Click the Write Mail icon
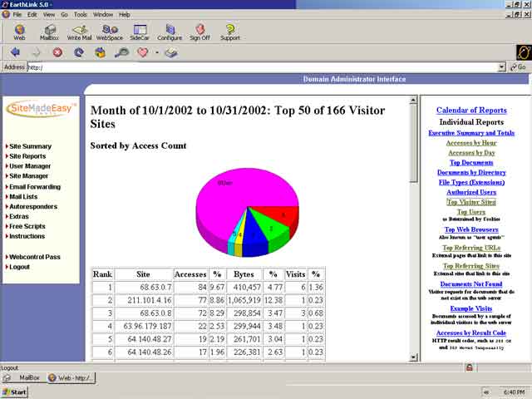Viewport: 532px width, 399px height. [x=80, y=32]
